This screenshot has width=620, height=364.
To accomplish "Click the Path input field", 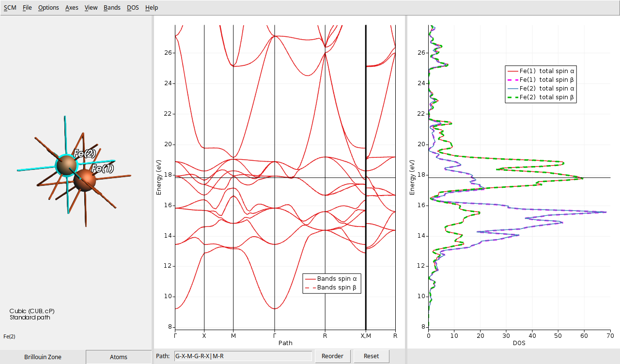I will (243, 356).
